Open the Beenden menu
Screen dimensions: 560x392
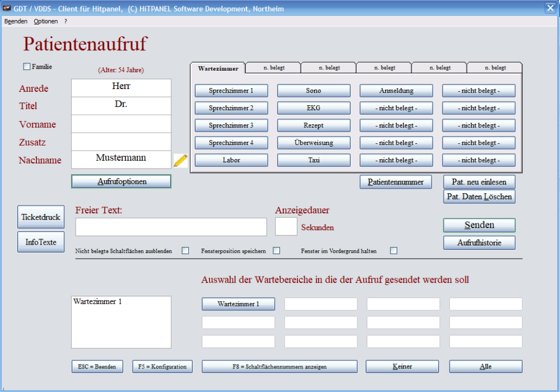point(16,21)
